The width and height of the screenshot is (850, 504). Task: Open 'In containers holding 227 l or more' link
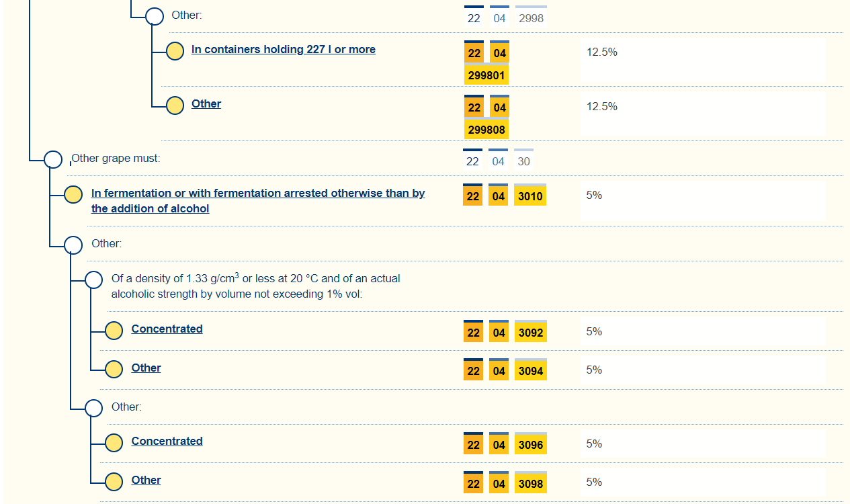283,49
